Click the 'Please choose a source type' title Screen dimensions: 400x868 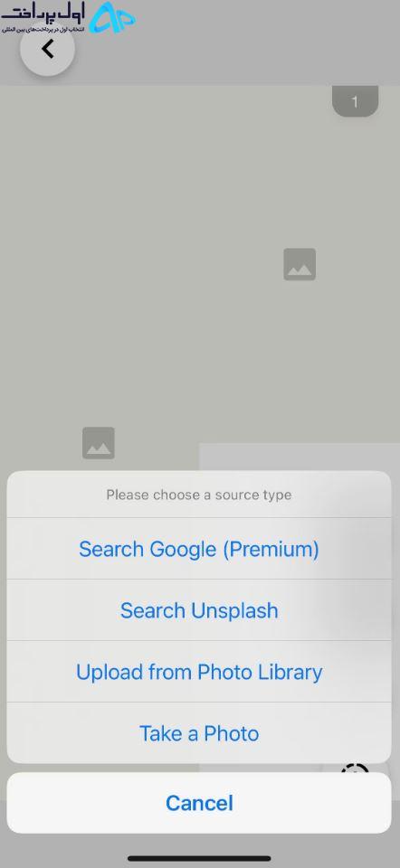click(199, 495)
